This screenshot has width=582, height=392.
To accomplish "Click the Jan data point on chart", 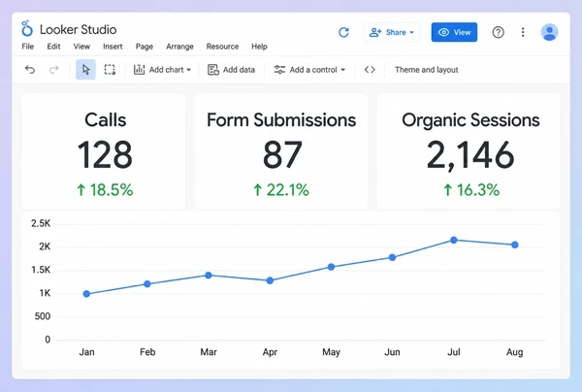I will click(x=86, y=294).
